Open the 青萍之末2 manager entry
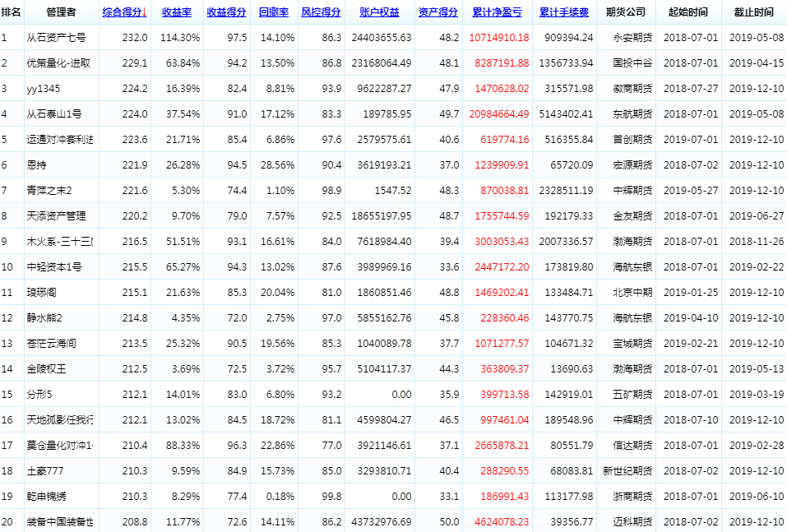The height and width of the screenshot is (532, 787). pos(50,191)
